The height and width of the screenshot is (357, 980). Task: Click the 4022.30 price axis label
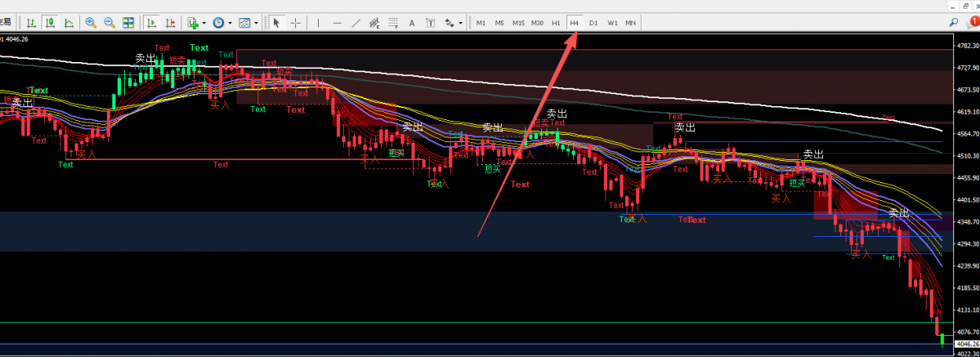coord(968,353)
